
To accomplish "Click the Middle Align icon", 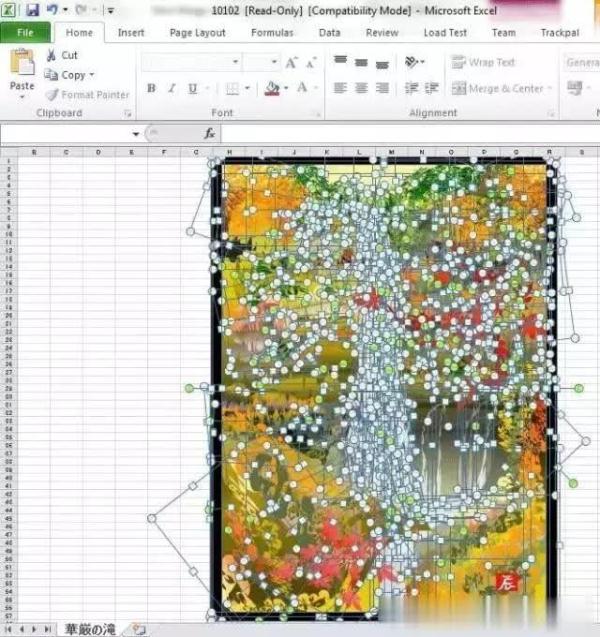I will (x=361, y=62).
